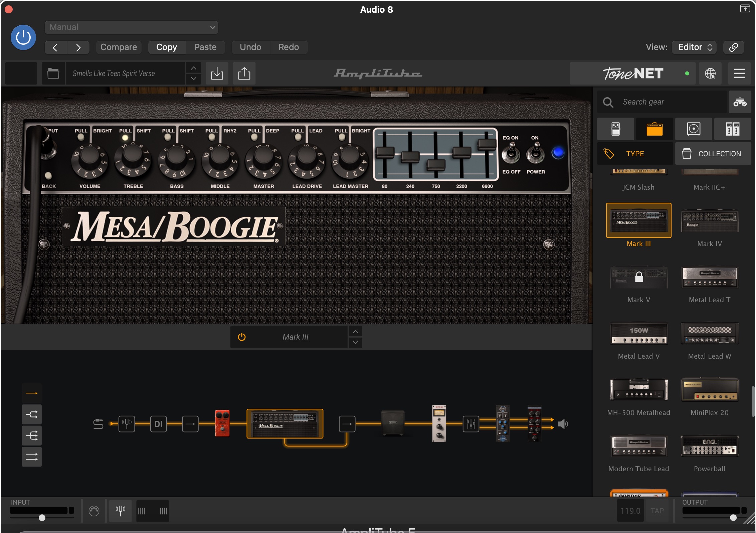Select the cabinet gear category icon
The width and height of the screenshot is (756, 533).
pyautogui.click(x=694, y=129)
